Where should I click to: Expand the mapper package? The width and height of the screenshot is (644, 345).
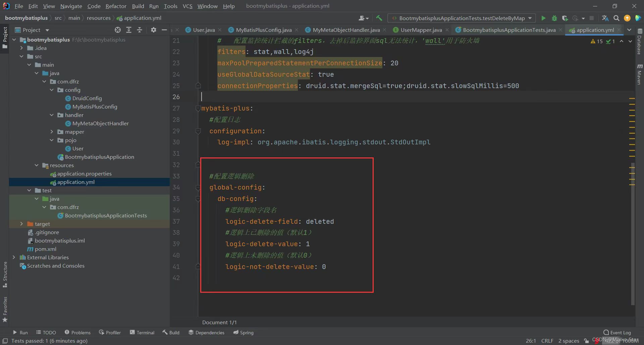click(x=52, y=132)
